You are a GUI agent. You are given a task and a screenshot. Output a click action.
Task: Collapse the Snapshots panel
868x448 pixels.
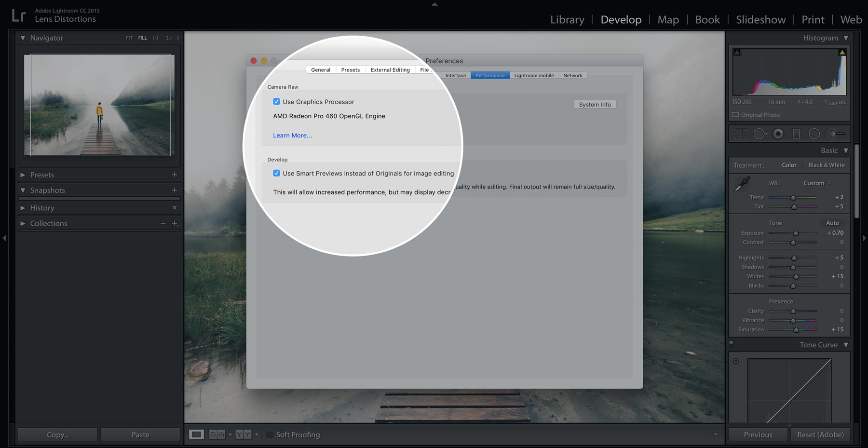tap(23, 190)
